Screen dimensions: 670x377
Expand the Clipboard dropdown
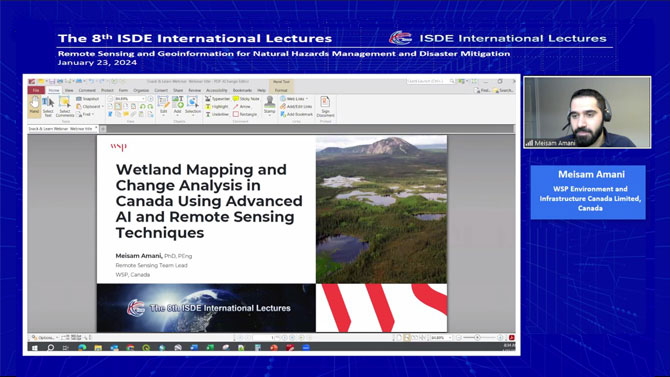coord(90,106)
